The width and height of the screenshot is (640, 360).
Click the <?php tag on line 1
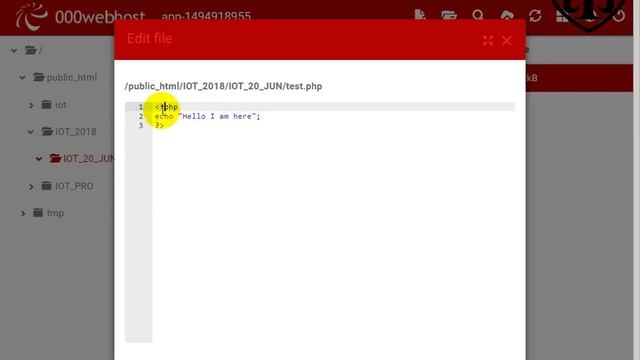point(166,107)
